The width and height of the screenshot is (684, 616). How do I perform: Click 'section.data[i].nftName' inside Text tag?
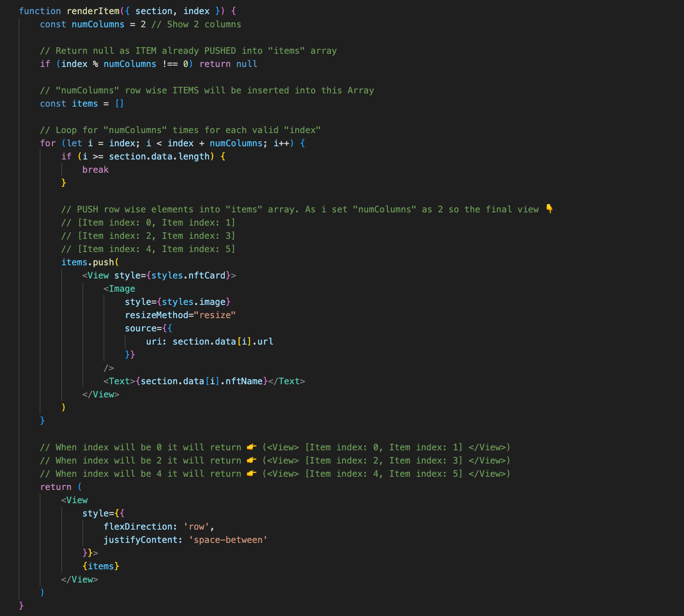pos(201,381)
